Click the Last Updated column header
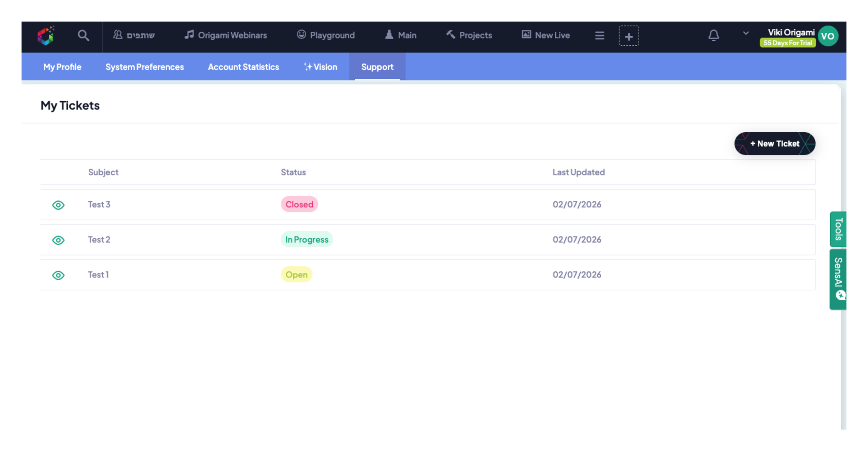This screenshot has height=451, width=868. (x=578, y=172)
